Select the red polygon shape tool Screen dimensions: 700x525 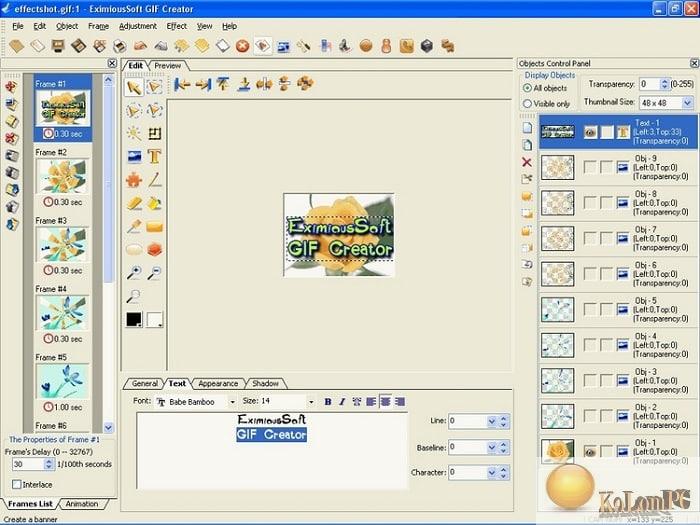tap(154, 250)
